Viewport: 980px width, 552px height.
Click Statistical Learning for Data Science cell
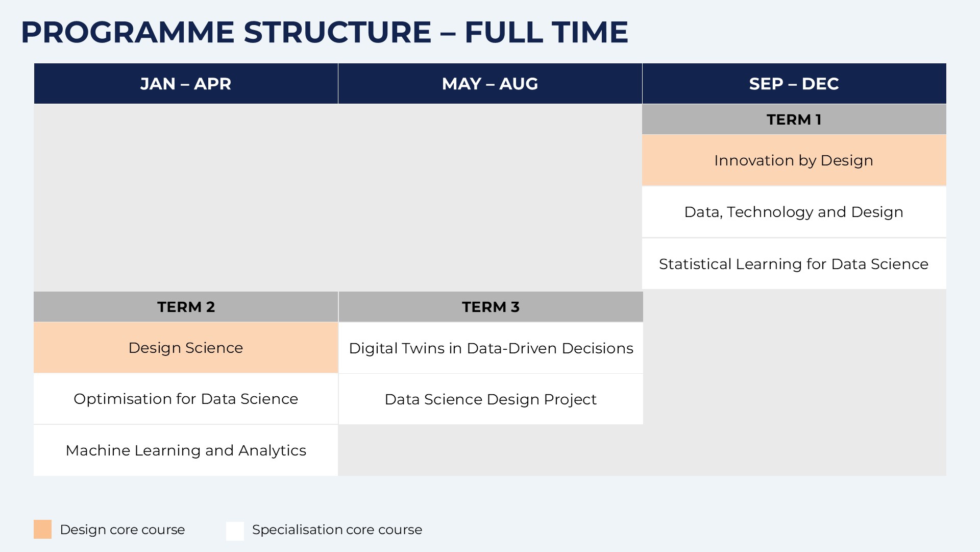coord(794,264)
